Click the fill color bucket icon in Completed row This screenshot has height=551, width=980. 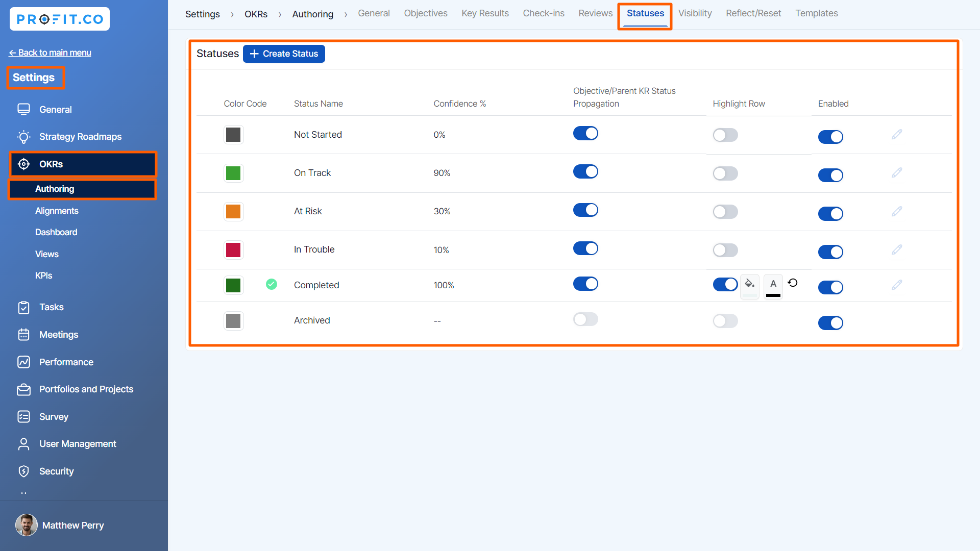click(749, 284)
